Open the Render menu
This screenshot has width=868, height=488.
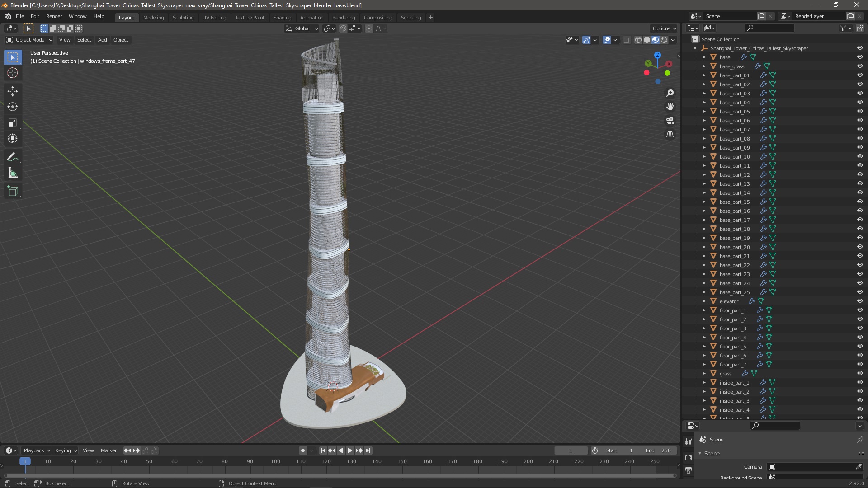[54, 16]
